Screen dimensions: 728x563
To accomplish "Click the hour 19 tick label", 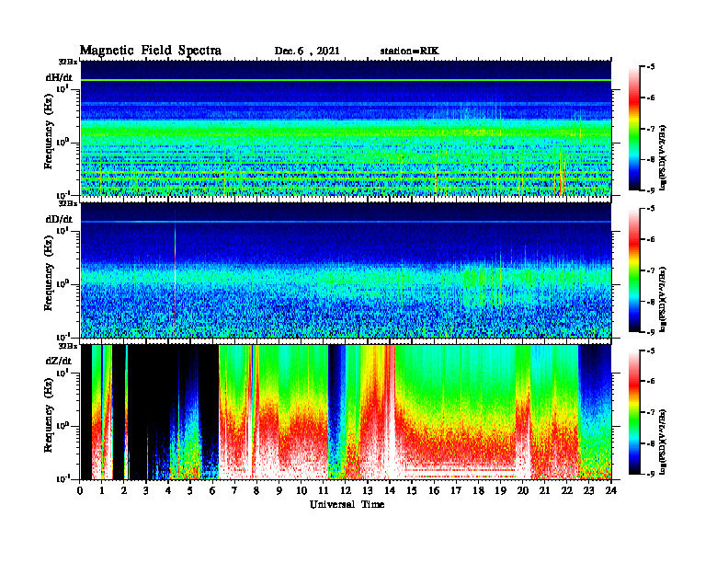I will [x=500, y=490].
